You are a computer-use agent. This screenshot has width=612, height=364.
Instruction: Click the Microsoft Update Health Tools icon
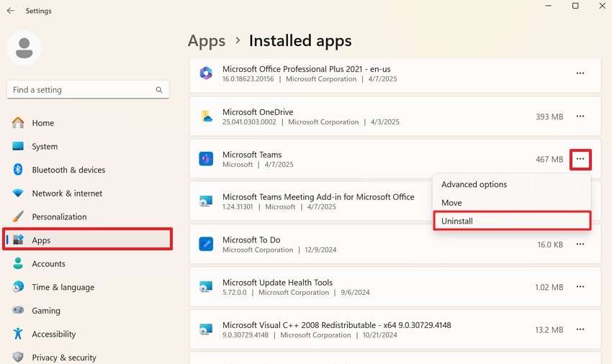point(206,287)
